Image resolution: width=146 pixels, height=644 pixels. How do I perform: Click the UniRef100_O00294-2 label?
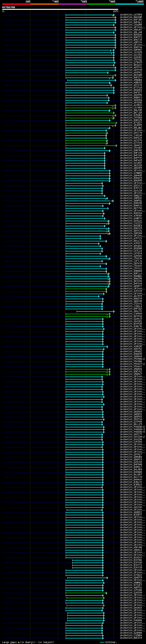point(133,437)
